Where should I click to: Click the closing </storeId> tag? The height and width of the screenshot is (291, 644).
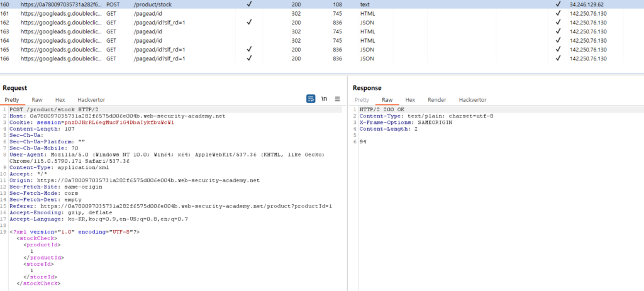click(40, 277)
